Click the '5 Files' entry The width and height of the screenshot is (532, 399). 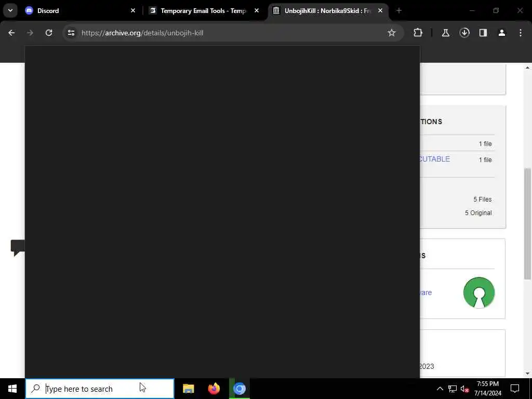pyautogui.click(x=483, y=199)
